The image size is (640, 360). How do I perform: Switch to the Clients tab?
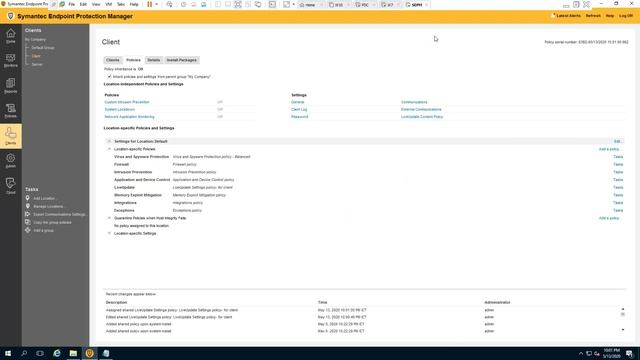(113, 60)
